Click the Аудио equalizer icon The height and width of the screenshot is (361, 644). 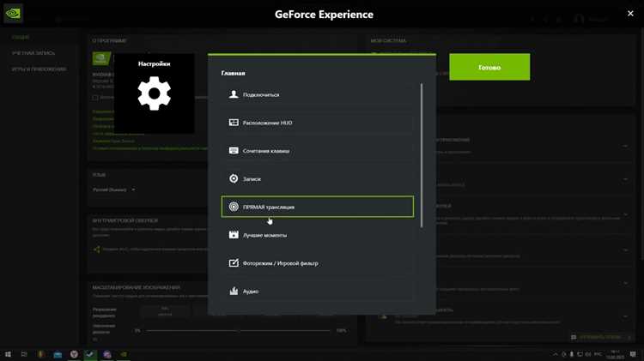234,291
